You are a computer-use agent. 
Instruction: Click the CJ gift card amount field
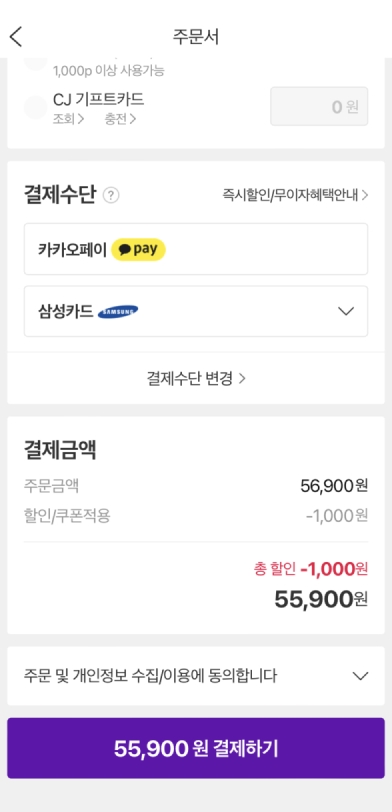pos(319,106)
